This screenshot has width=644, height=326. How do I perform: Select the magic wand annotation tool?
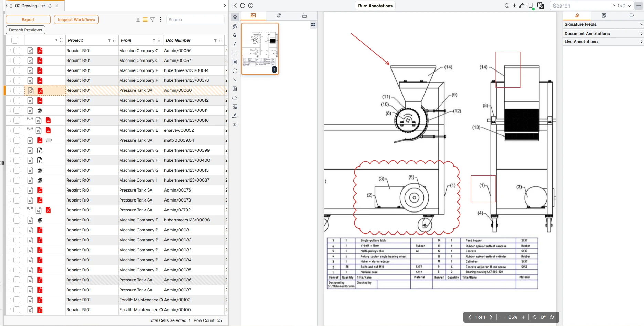[x=235, y=26]
